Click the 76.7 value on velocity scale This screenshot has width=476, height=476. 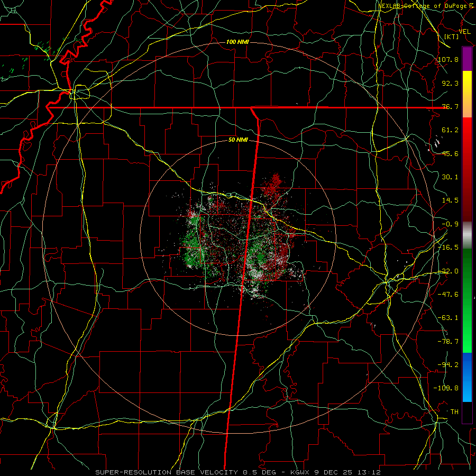coord(450,106)
